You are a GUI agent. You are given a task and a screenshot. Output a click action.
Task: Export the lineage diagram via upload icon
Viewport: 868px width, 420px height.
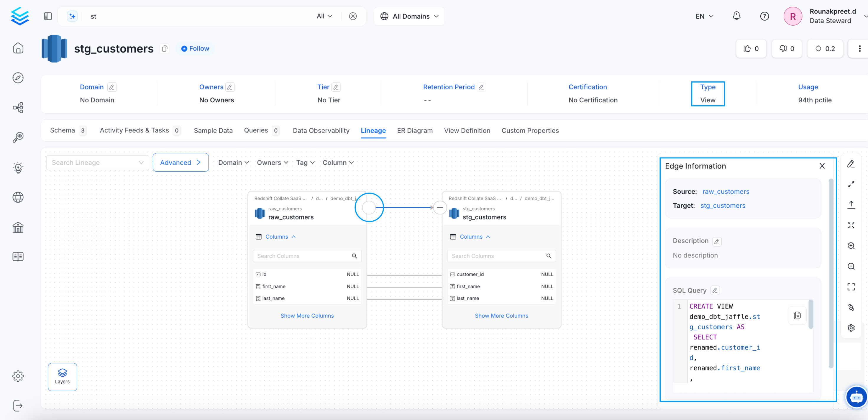pos(851,204)
